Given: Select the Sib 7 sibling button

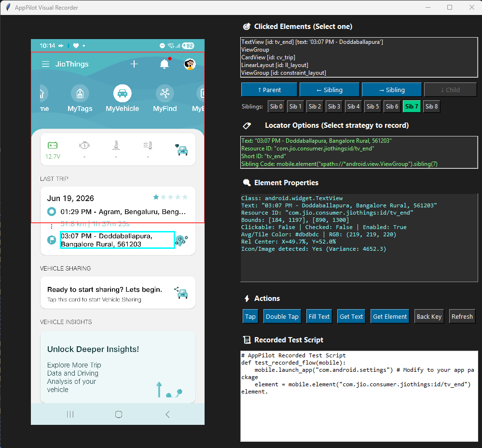Looking at the screenshot, I should pyautogui.click(x=412, y=107).
